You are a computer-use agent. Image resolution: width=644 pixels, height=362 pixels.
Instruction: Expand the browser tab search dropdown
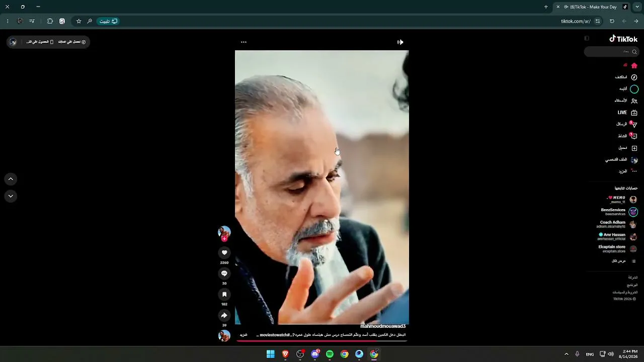tap(637, 7)
